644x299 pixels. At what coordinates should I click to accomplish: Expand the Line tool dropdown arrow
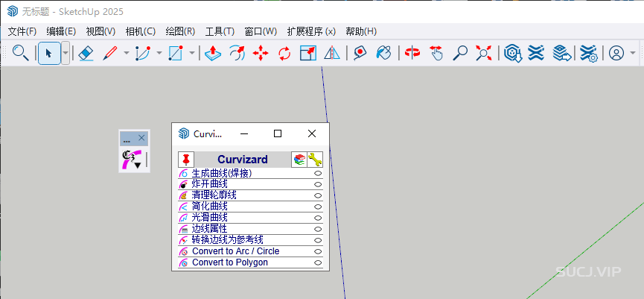[x=126, y=53]
